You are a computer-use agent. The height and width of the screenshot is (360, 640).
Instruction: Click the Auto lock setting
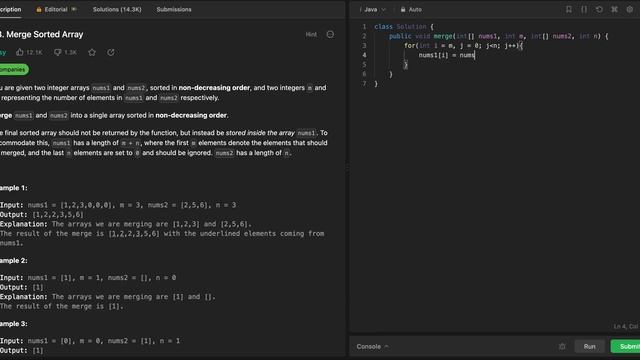tap(411, 9)
